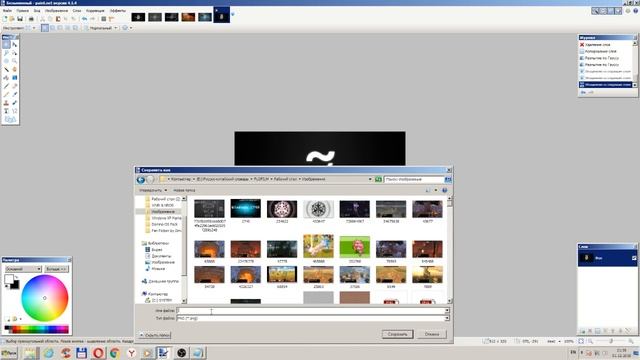Select the Magic Wand tool
The image size is (640, 360).
point(6,69)
